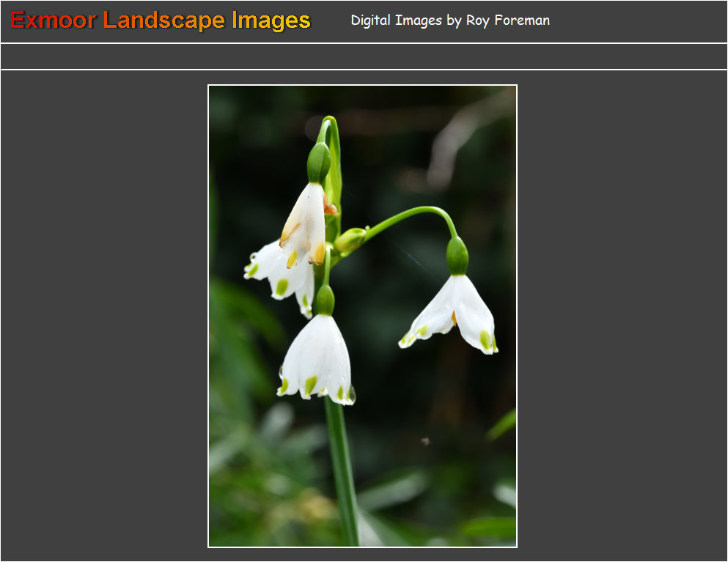Click the word Exmoor in the heading
Viewport: 728px width, 562px height.
pyautogui.click(x=53, y=21)
